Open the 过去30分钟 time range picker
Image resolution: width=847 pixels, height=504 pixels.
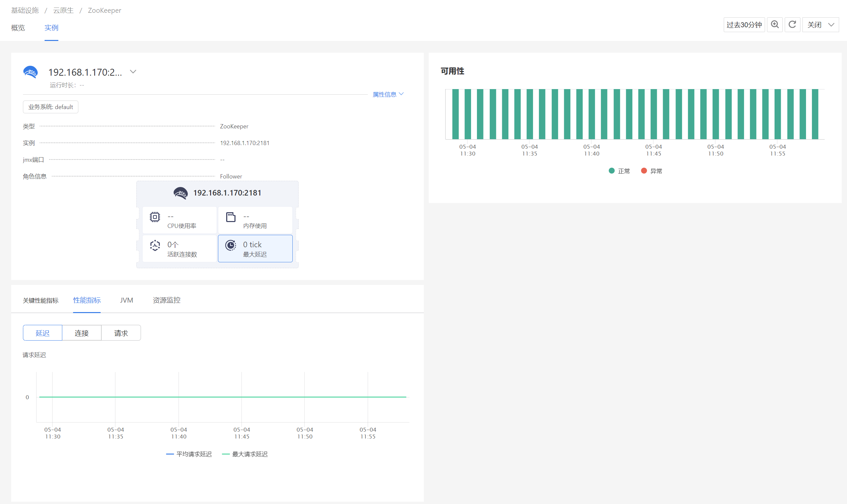click(x=744, y=25)
